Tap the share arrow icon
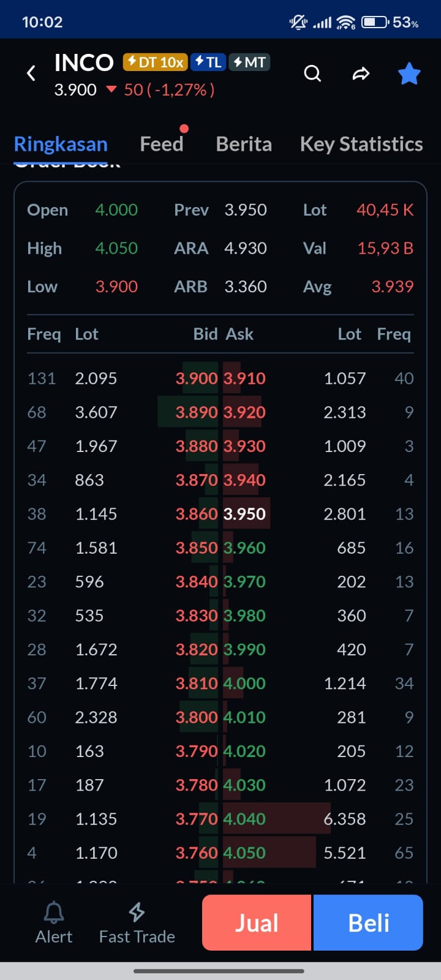 (x=361, y=74)
